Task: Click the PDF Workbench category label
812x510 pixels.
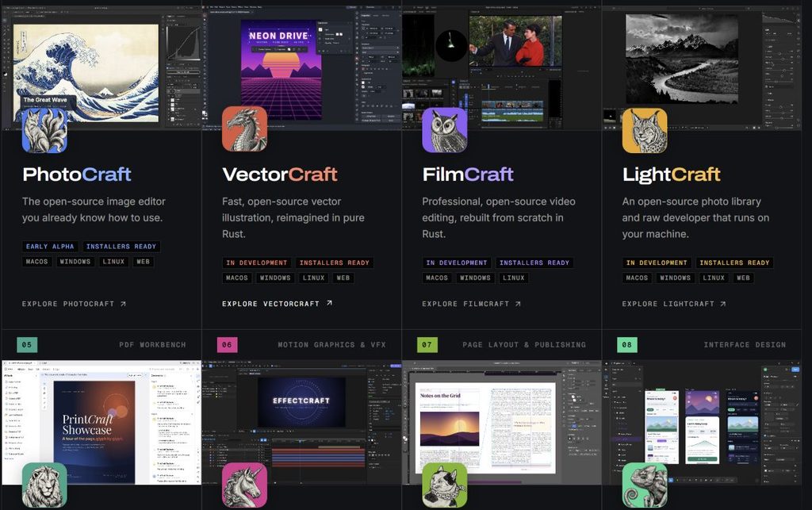Action: pyautogui.click(x=152, y=345)
